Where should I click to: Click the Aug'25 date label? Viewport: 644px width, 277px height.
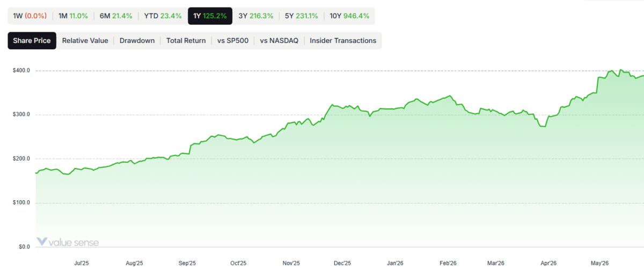click(x=134, y=263)
